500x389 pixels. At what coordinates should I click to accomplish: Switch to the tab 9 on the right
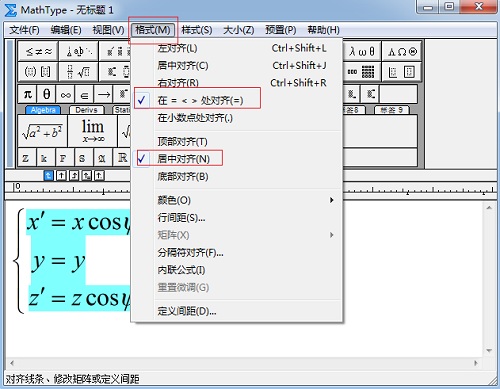[x=391, y=110]
